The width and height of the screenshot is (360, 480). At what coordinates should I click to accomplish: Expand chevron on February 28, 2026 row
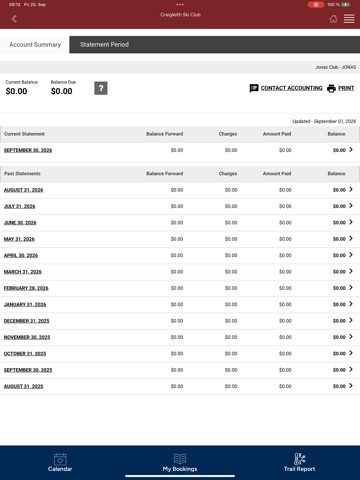tap(351, 287)
